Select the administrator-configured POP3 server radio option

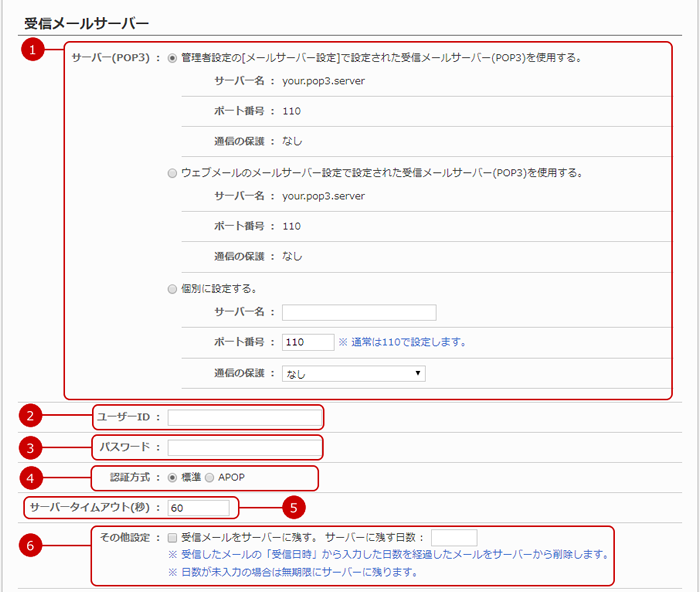[x=173, y=58]
